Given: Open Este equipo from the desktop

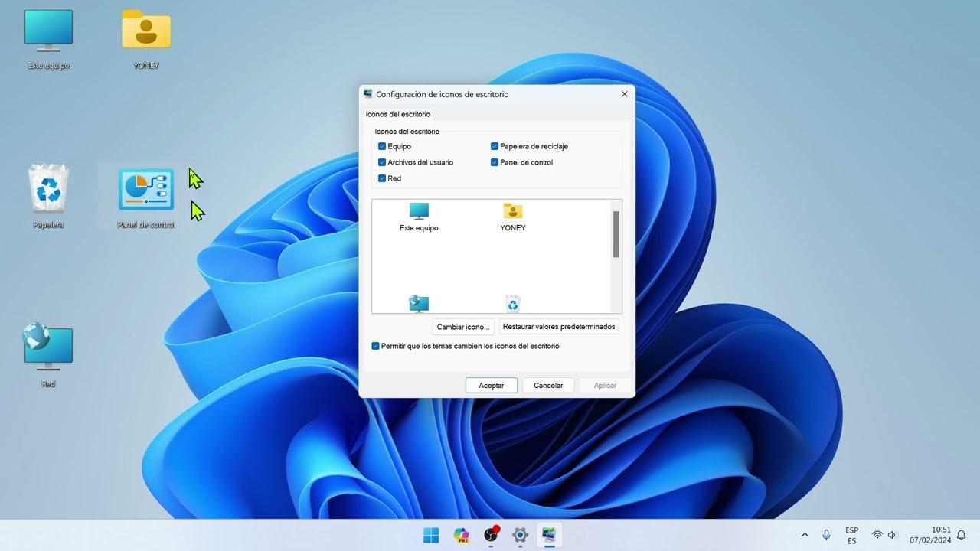Looking at the screenshot, I should (47, 31).
